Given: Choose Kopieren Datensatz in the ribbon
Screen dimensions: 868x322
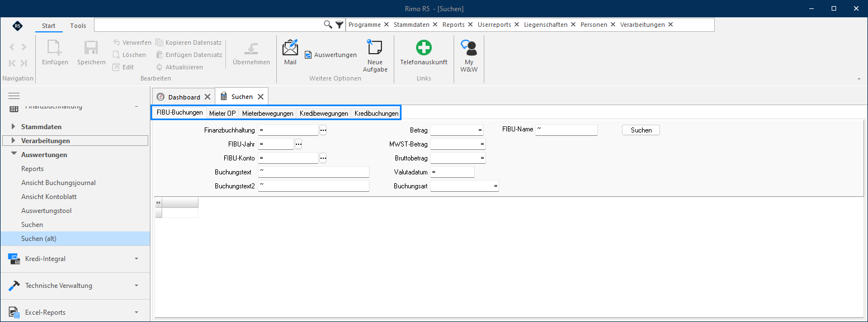Looking at the screenshot, I should click(x=189, y=42).
